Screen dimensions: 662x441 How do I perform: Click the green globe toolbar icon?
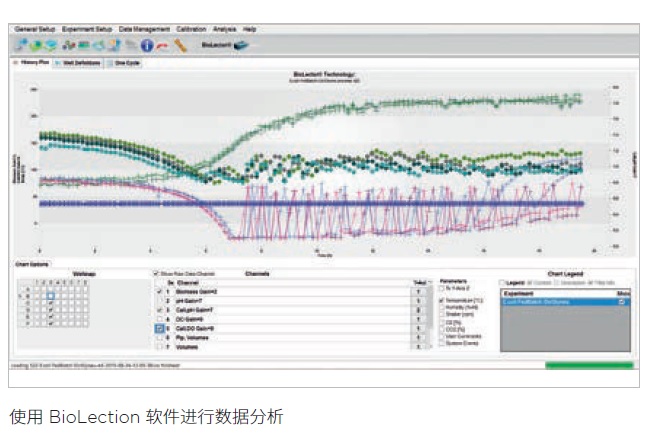37,45
